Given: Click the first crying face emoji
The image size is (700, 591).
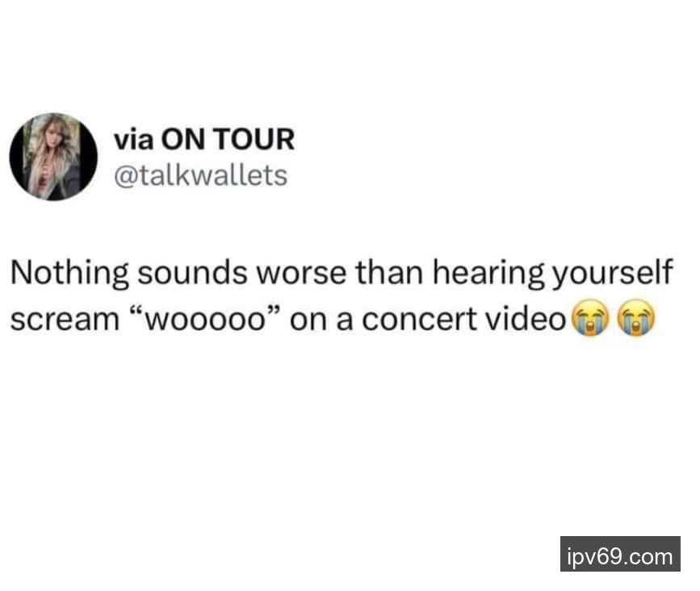Looking at the screenshot, I should pos(590,318).
